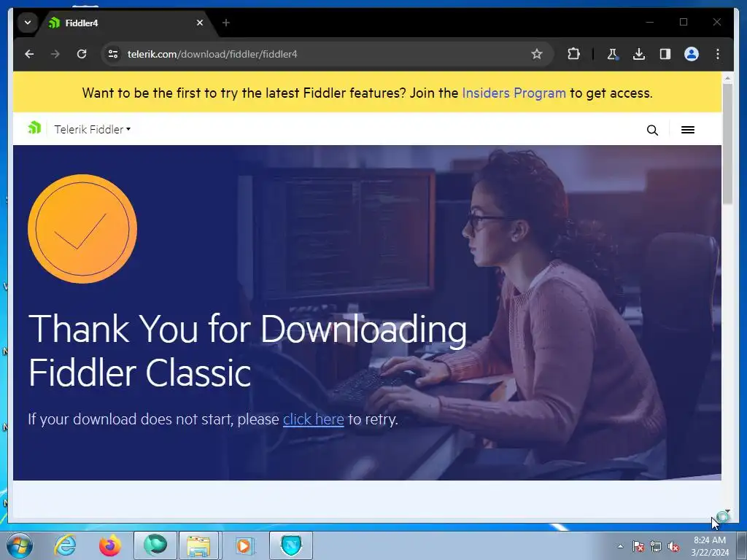Click the "click here" retry download link
Image resolution: width=747 pixels, height=560 pixels.
click(x=314, y=419)
